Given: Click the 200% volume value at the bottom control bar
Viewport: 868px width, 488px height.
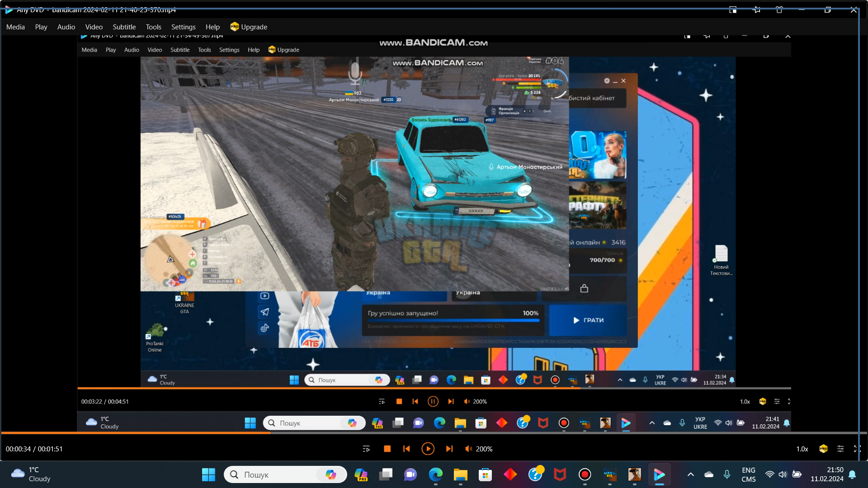Looking at the screenshot, I should tap(484, 449).
